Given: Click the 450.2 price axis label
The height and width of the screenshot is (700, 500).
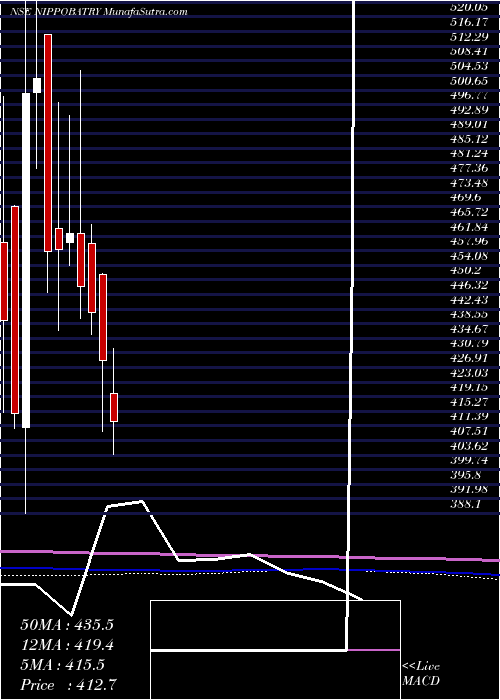Looking at the screenshot, I should point(467,270).
